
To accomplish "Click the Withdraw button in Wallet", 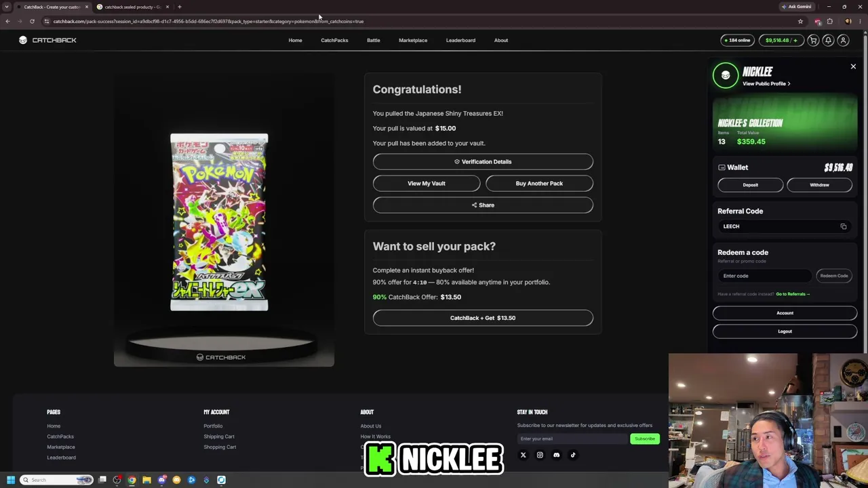I will (819, 185).
